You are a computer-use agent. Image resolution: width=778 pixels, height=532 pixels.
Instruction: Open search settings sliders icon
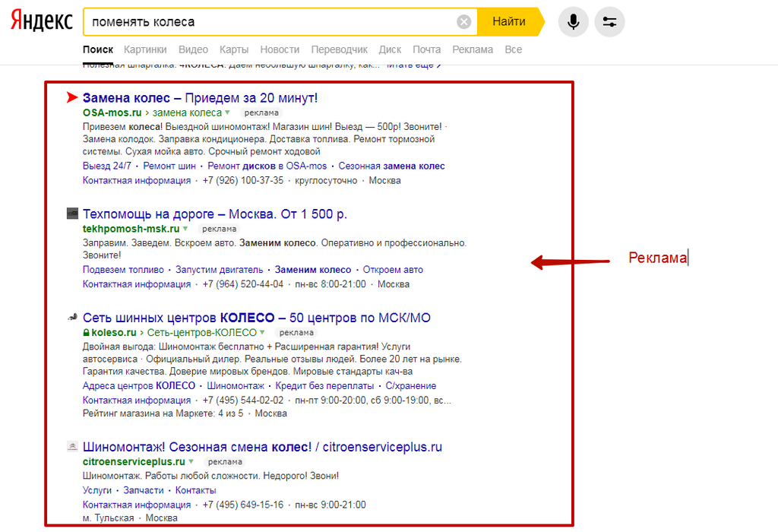tap(609, 22)
